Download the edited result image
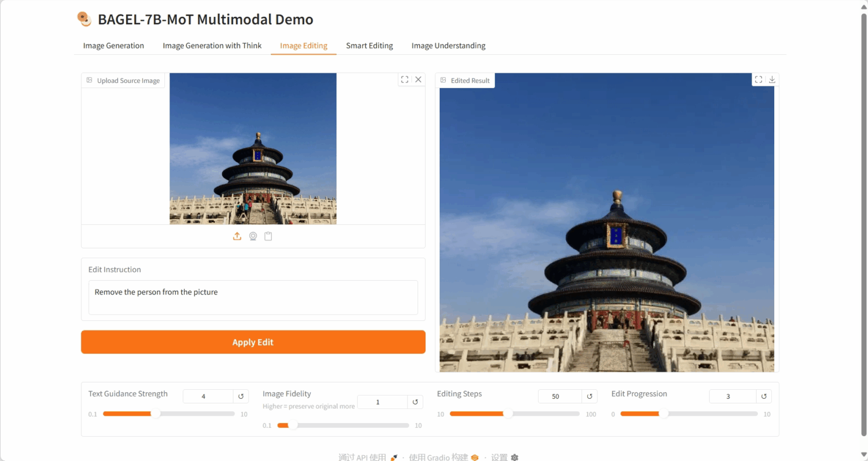The width and height of the screenshot is (868, 461). [x=772, y=80]
